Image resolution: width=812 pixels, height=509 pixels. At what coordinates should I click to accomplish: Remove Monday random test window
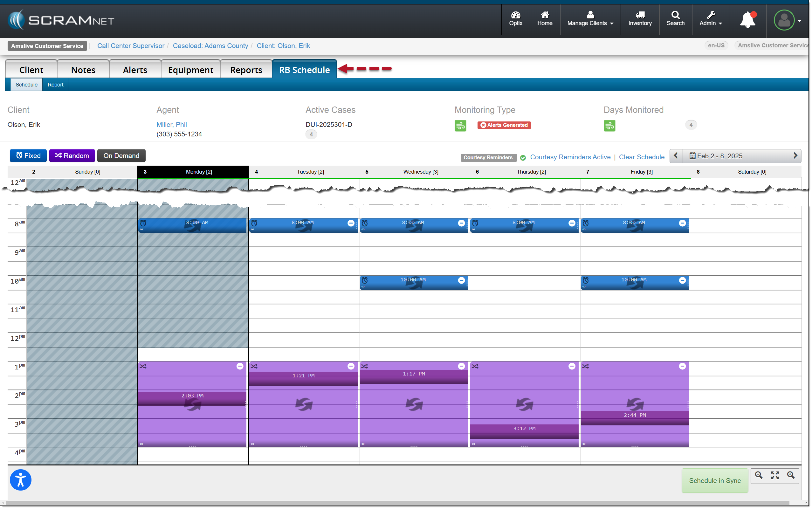pos(240,366)
